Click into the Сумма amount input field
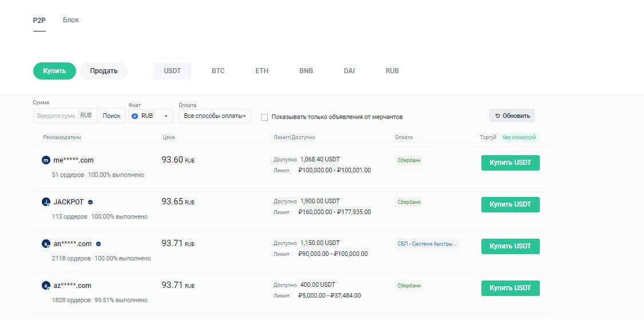The height and width of the screenshot is (320, 644). 56,116
